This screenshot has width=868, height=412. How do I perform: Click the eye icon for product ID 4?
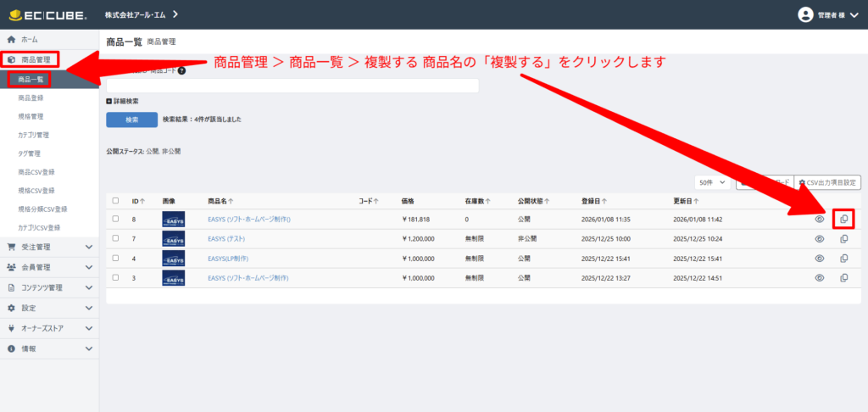tap(819, 259)
